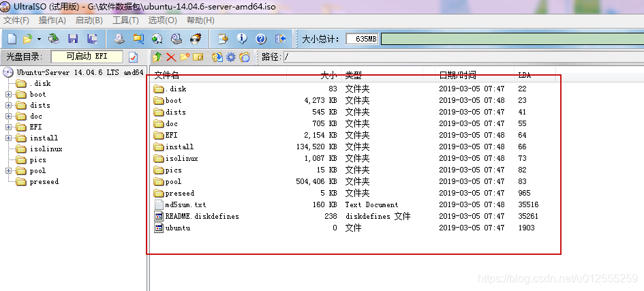Open the 操作(A) menu
The width and height of the screenshot is (644, 291).
pos(52,20)
